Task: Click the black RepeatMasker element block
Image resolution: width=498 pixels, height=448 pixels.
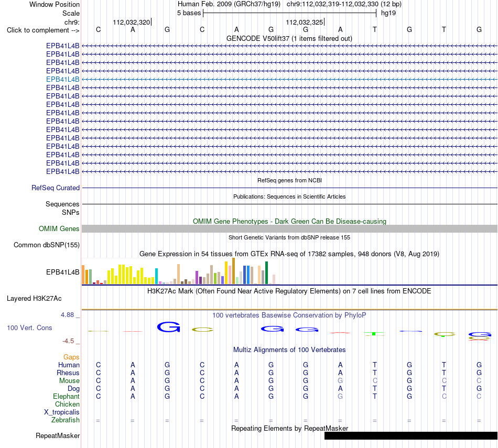Action: 410,435
